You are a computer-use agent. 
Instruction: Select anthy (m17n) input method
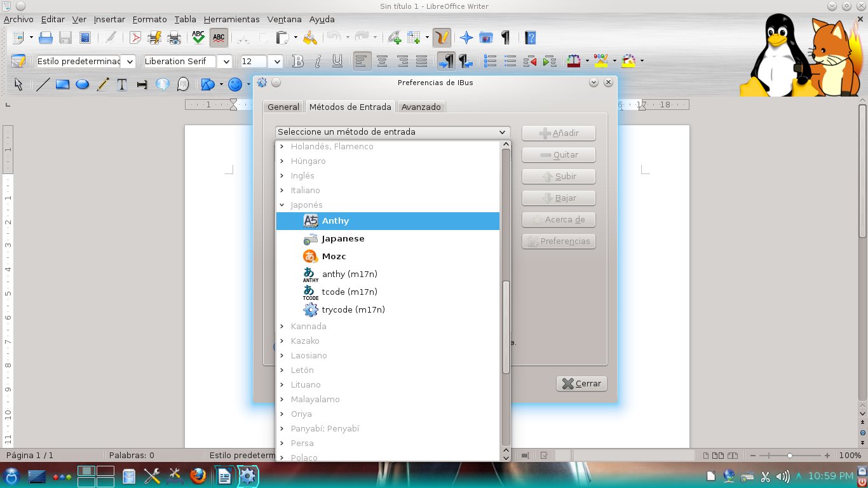point(388,274)
